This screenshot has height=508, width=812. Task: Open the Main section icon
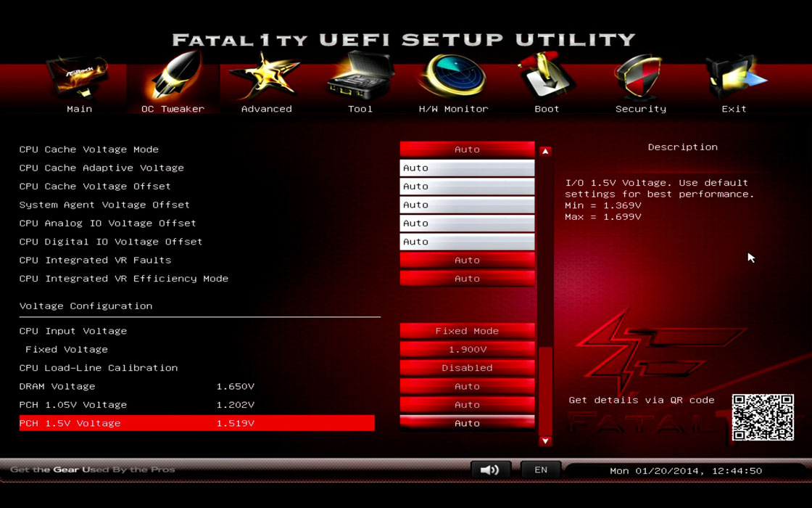pos(78,80)
